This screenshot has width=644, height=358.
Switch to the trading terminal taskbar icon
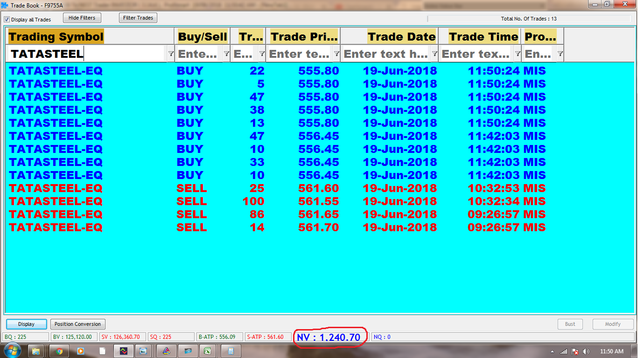point(124,351)
